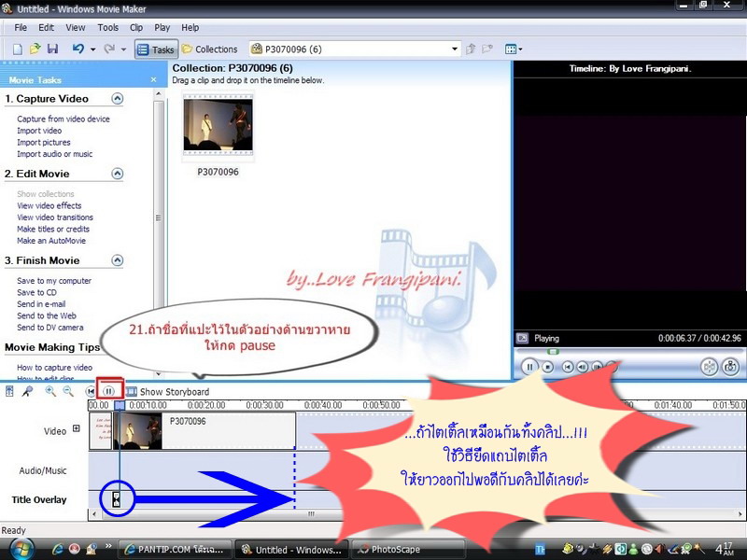The width and height of the screenshot is (747, 560).
Task: Switch to Show Storyboard view
Action: pos(168,391)
